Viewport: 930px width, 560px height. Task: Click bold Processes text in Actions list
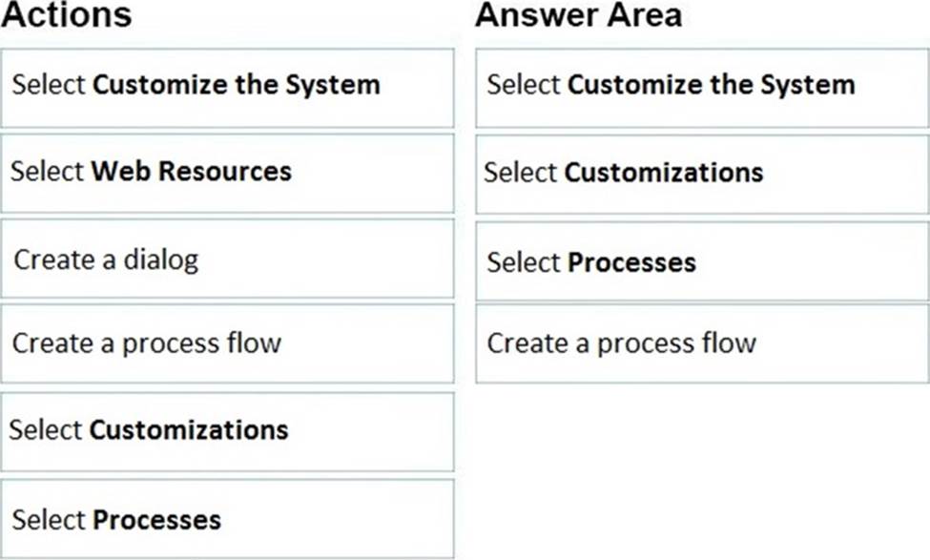tap(156, 520)
